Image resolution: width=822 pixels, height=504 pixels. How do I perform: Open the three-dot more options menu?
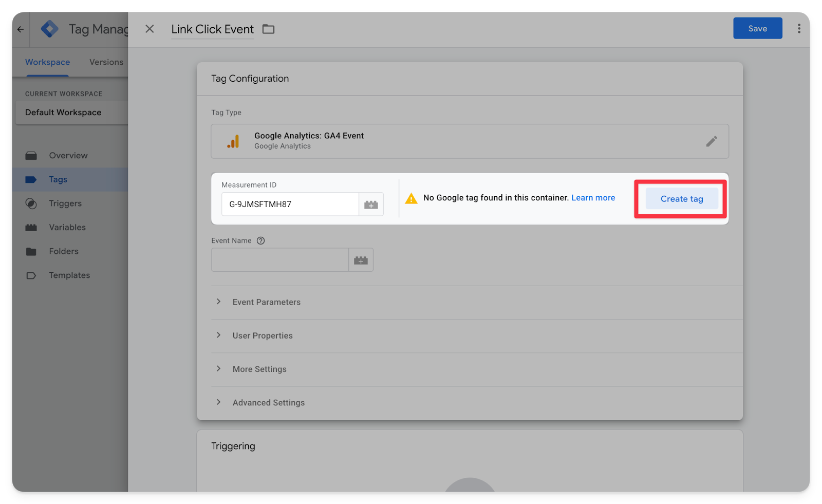pyautogui.click(x=799, y=29)
